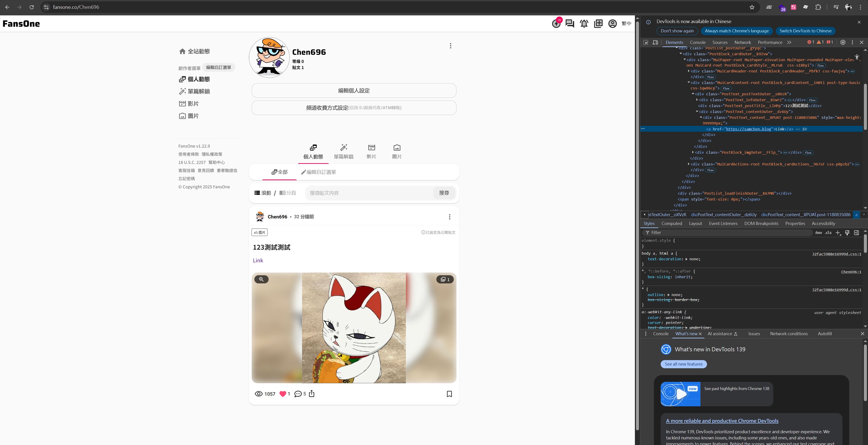Open the notifications bell in FansOne header
This screenshot has height=445, width=868.
click(x=584, y=24)
